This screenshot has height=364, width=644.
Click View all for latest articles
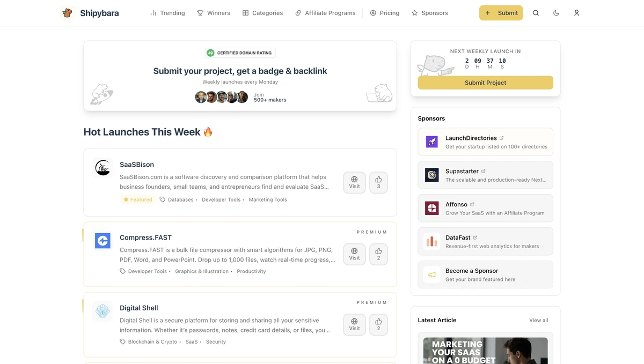(538, 320)
